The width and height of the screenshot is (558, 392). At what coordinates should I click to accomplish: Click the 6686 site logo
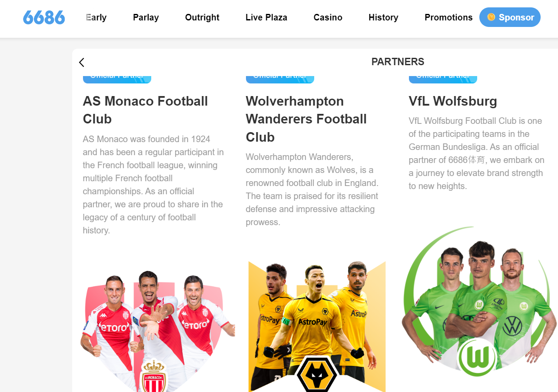[44, 17]
